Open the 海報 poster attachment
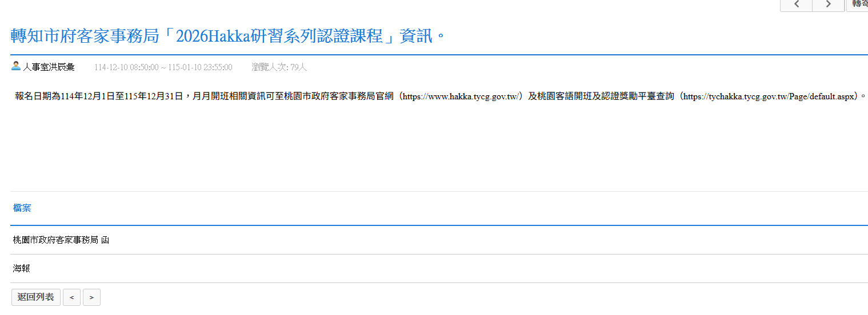Screen dimensions: 868x315 (x=22, y=268)
